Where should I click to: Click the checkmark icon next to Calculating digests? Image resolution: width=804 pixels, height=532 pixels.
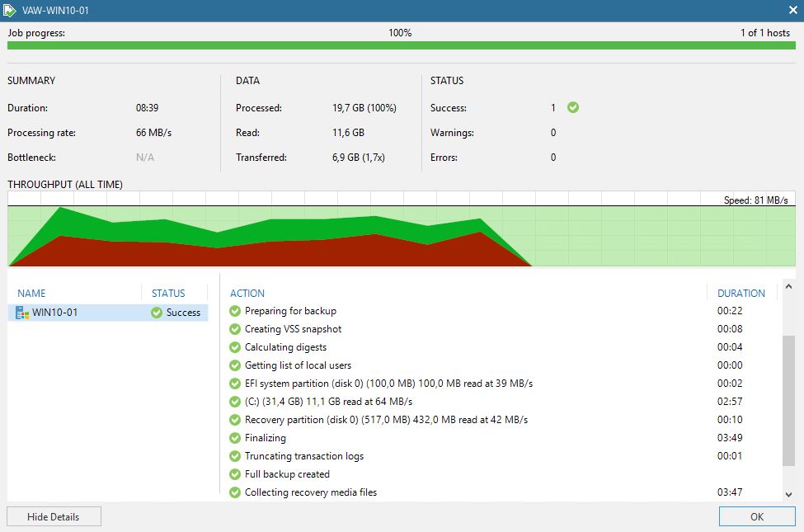point(235,347)
